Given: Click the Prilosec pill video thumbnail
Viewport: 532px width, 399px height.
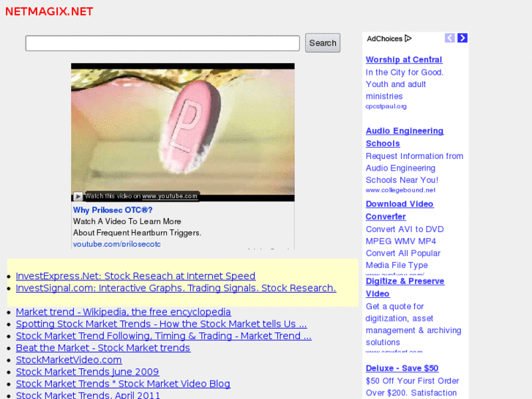Looking at the screenshot, I should pos(183,132).
